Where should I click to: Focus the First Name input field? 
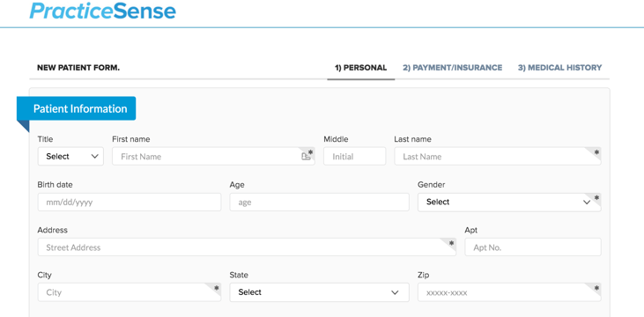[213, 157]
